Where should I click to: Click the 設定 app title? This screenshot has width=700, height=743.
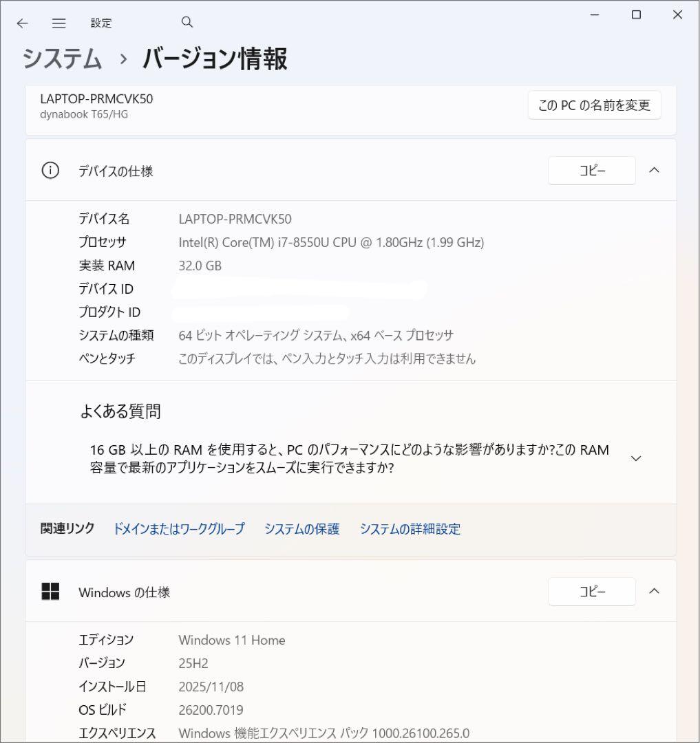click(101, 23)
